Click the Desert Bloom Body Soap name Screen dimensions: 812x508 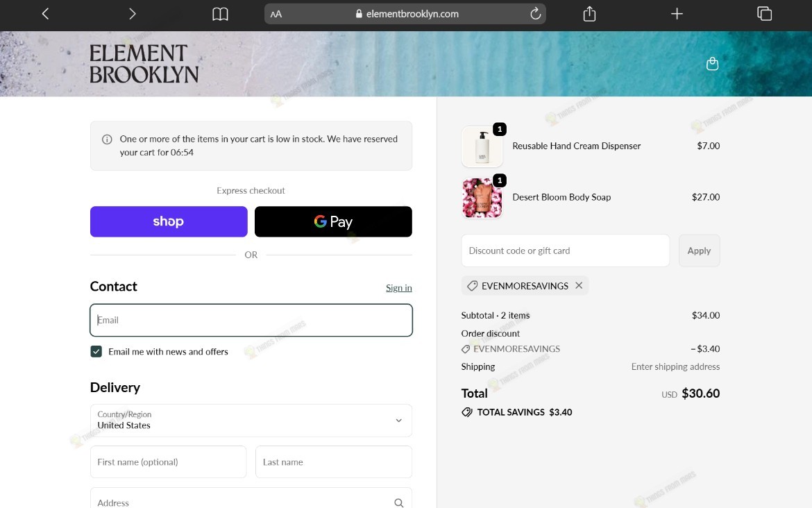click(561, 197)
